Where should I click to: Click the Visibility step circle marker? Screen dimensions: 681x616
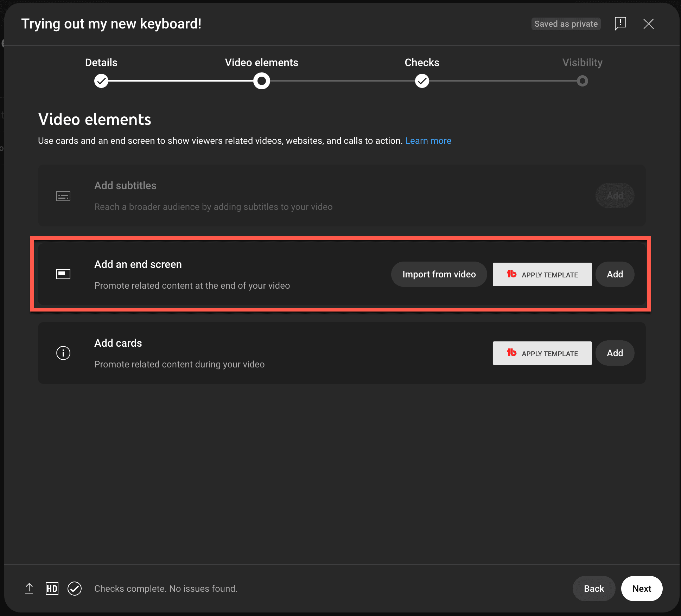[583, 81]
